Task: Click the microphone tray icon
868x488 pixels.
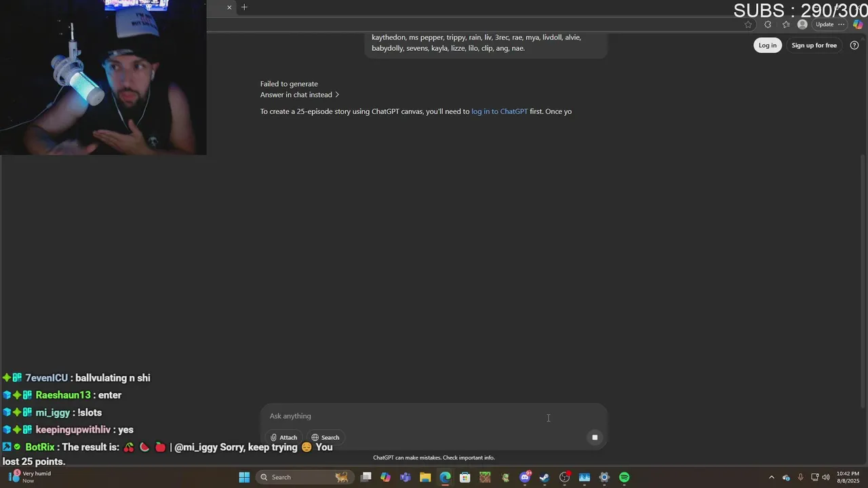Action: point(801,477)
